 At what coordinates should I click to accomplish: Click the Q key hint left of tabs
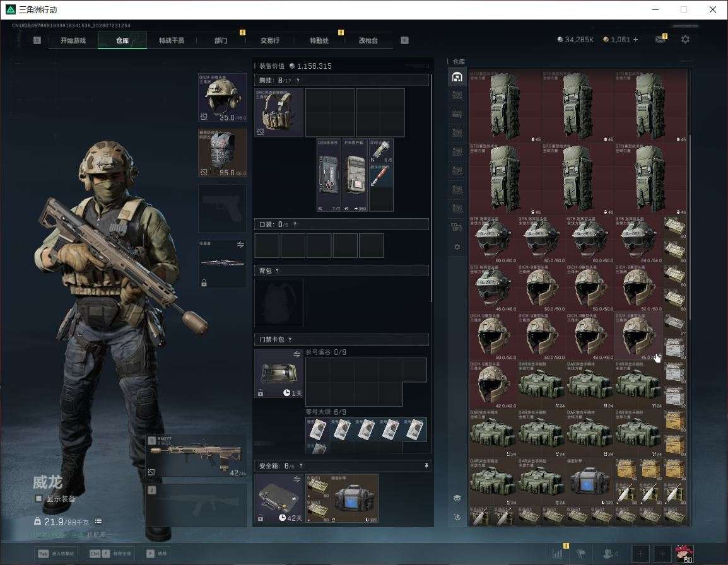(x=37, y=40)
